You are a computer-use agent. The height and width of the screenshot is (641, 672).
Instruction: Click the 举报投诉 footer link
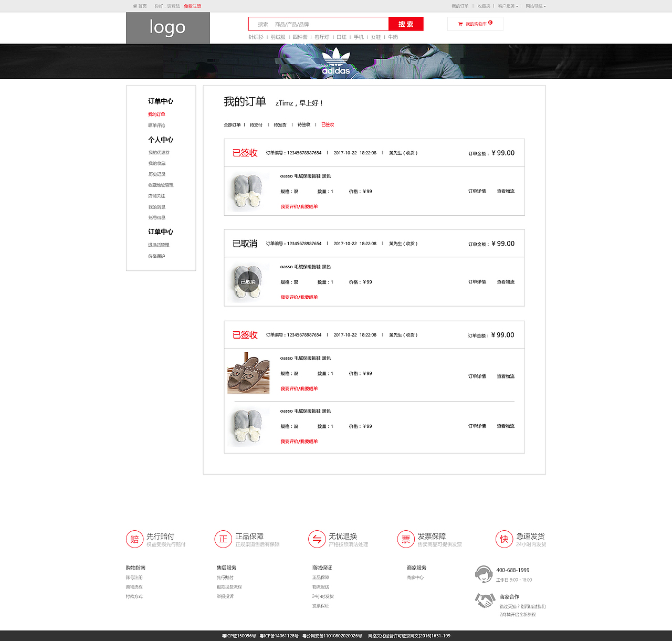click(x=225, y=596)
